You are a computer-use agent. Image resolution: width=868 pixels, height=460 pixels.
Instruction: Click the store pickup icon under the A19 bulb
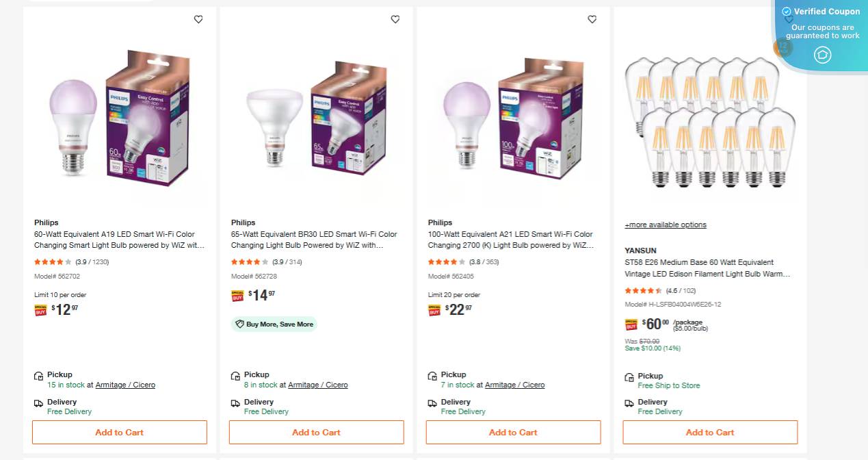38,375
